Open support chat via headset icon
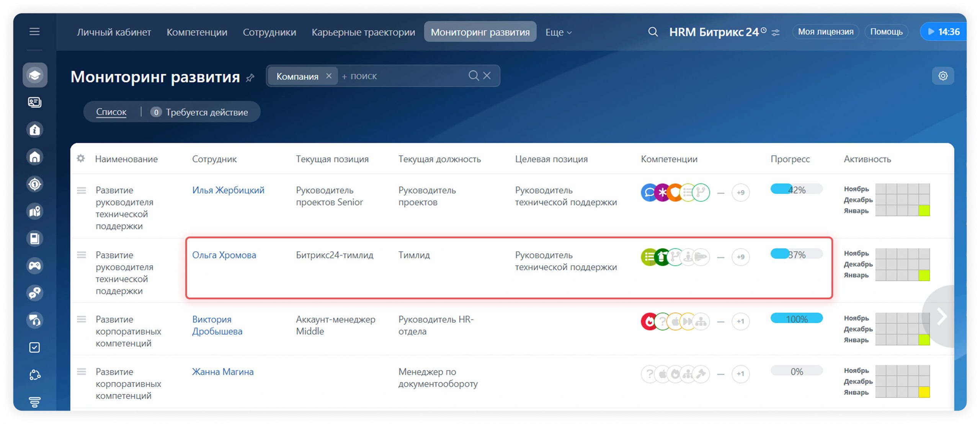The width and height of the screenshot is (980, 424). point(35,320)
